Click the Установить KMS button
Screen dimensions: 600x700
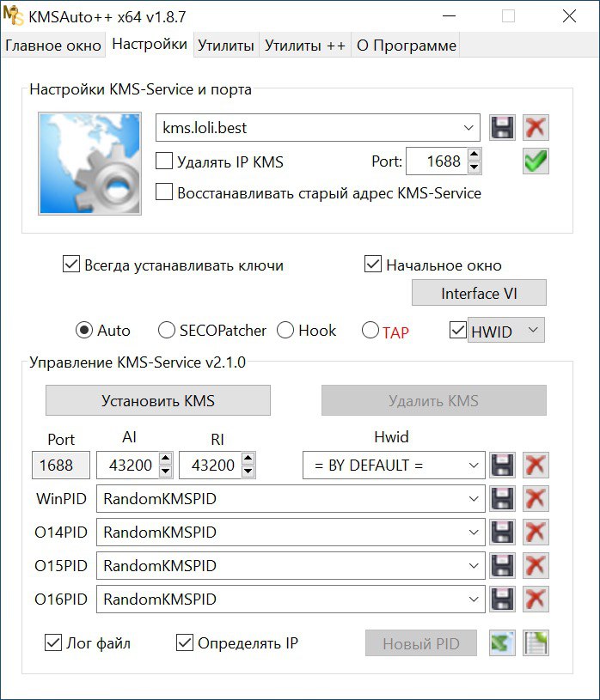(x=157, y=400)
